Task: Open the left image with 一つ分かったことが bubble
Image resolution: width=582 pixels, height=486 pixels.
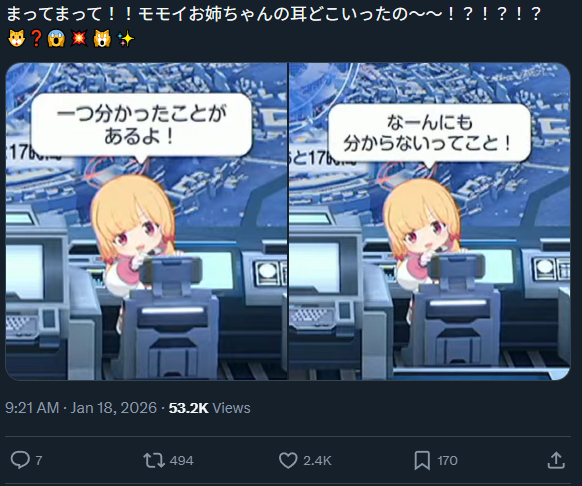Action: coord(146,221)
